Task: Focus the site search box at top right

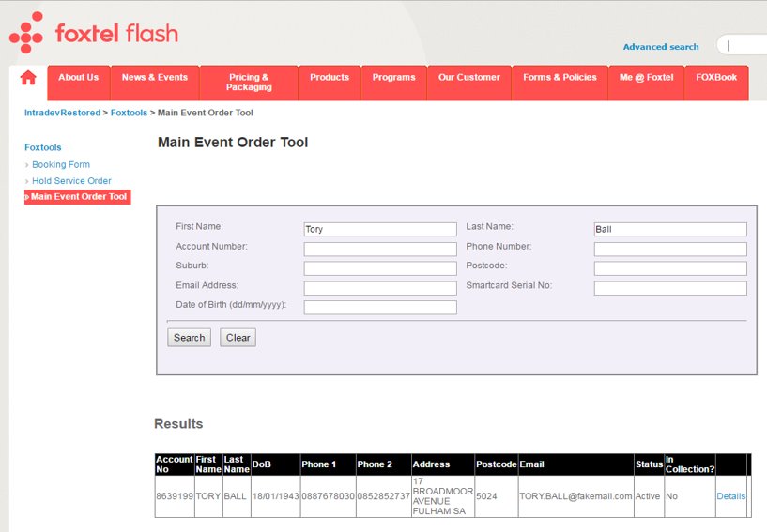Action: pyautogui.click(x=744, y=45)
